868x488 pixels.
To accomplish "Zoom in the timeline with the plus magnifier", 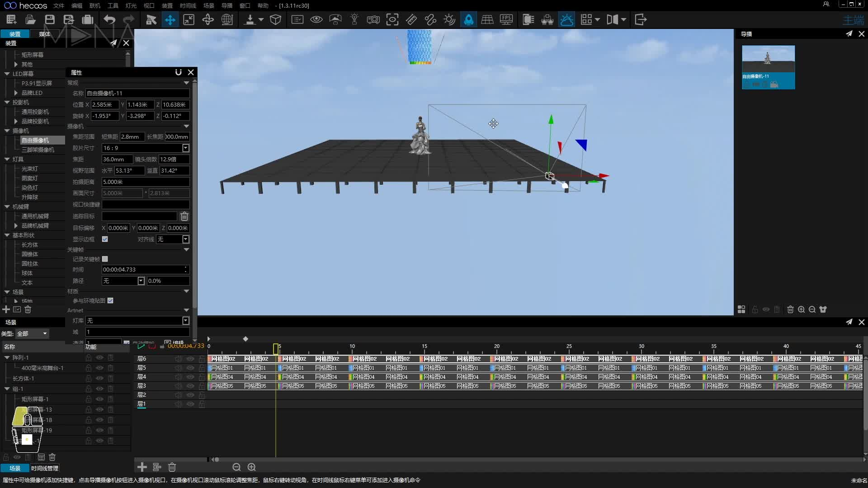I will 252,467.
